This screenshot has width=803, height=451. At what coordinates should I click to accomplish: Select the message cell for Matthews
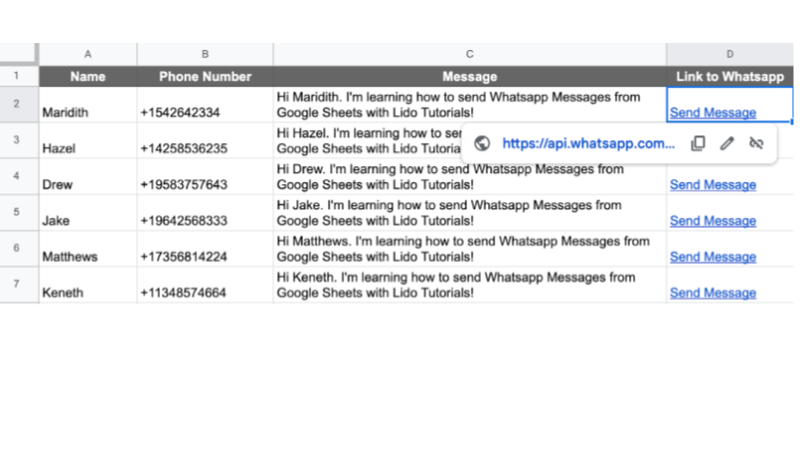point(469,249)
